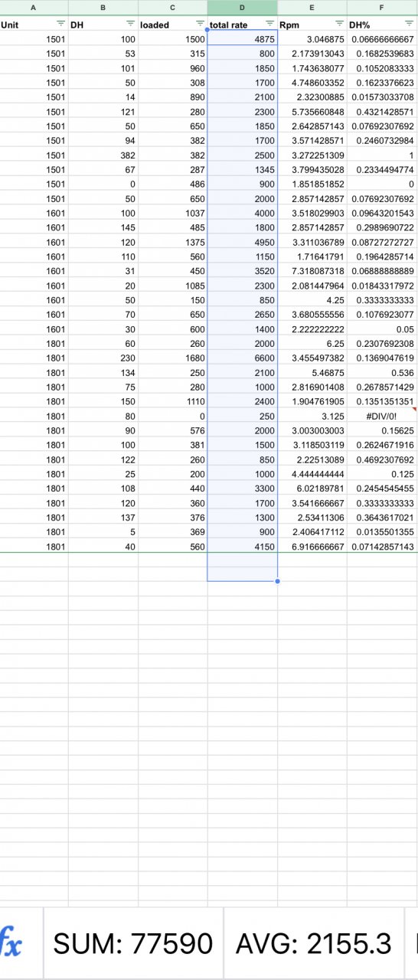Select total rate cell showing 4875
This screenshot has height=980, width=418.
243,38
